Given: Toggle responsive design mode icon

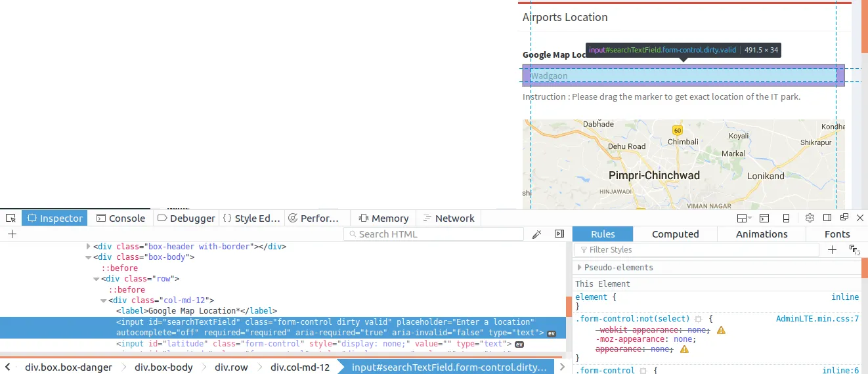Looking at the screenshot, I should pyautogui.click(x=786, y=218).
